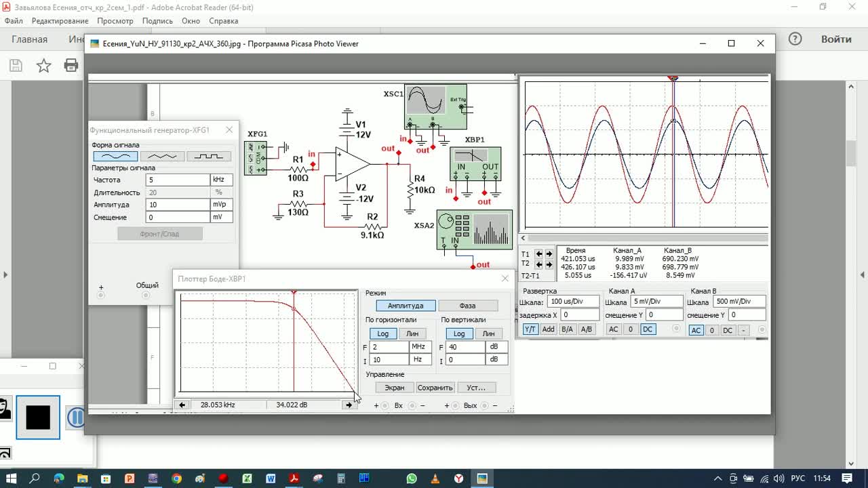Expand the Acrobat left side panel arrow
Screen dimensions: 868x488
tap(5, 274)
